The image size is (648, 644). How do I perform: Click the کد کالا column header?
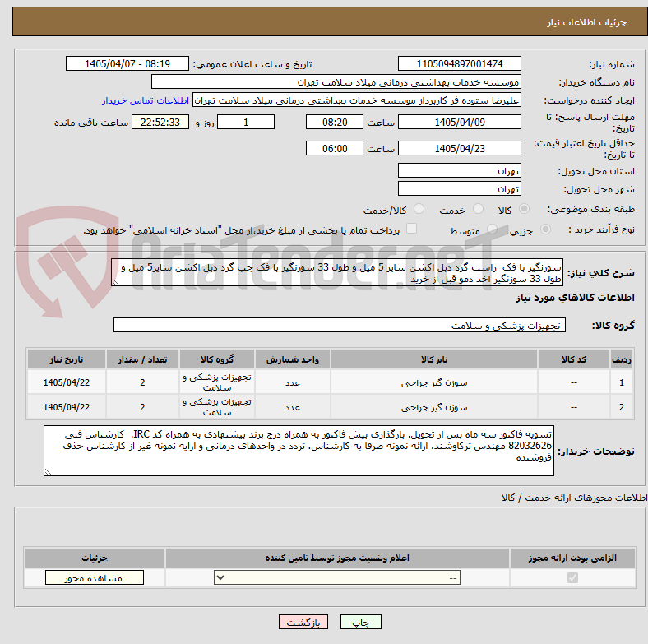(574, 359)
